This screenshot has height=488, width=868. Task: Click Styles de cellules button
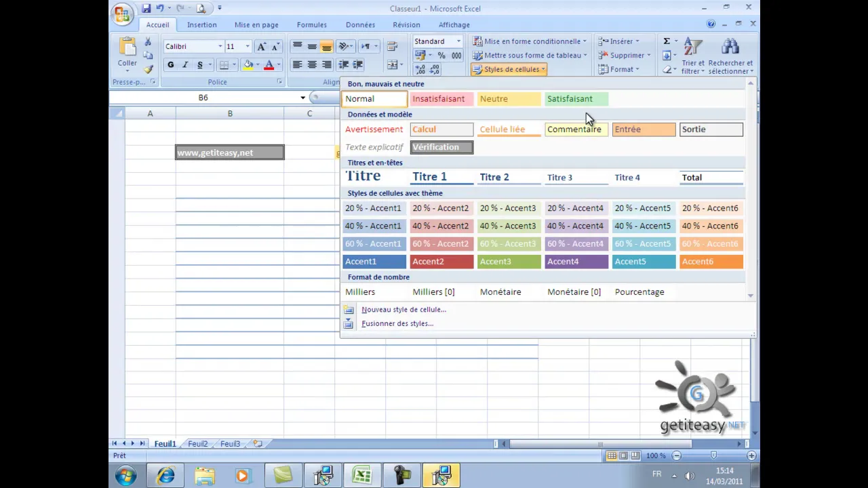509,69
